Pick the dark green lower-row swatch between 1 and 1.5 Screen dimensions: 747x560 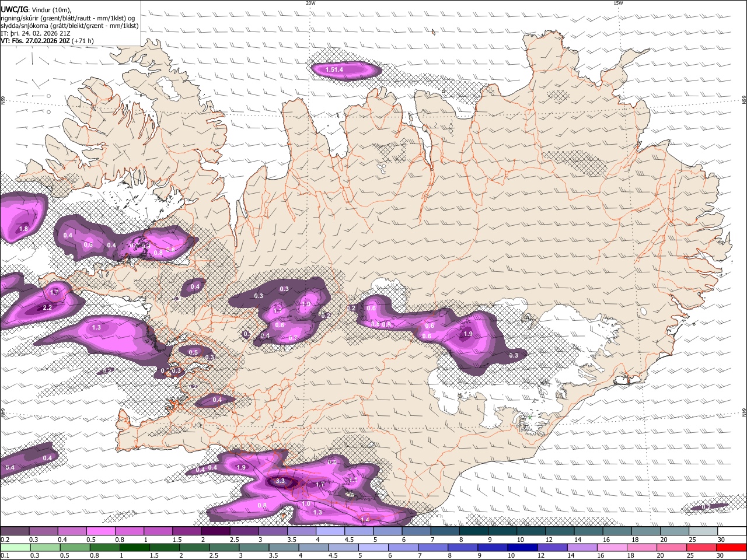pos(134,547)
